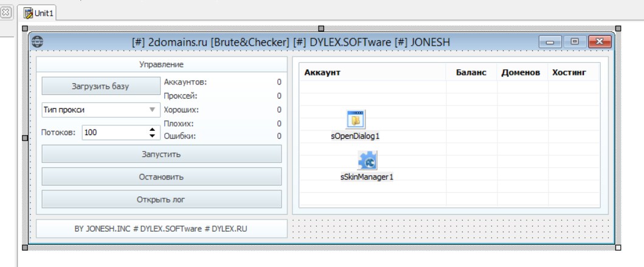Viewport: 644px width, 267px height.
Task: Click the Остановить button
Action: point(161,177)
